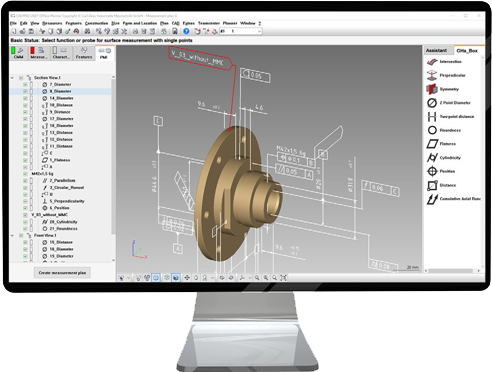Open the Features tab button
The width and height of the screenshot is (492, 372).
83,53
